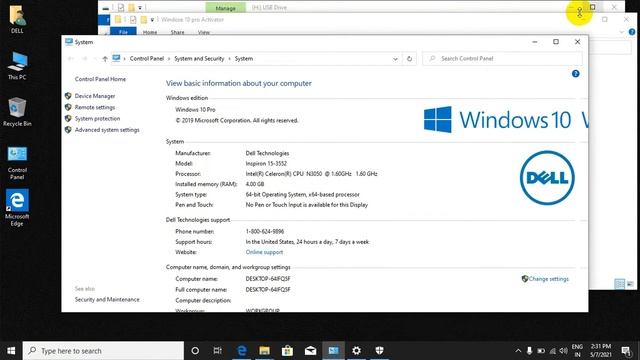
Task: Select Manage tab in USB Drive window
Action: 225,8
